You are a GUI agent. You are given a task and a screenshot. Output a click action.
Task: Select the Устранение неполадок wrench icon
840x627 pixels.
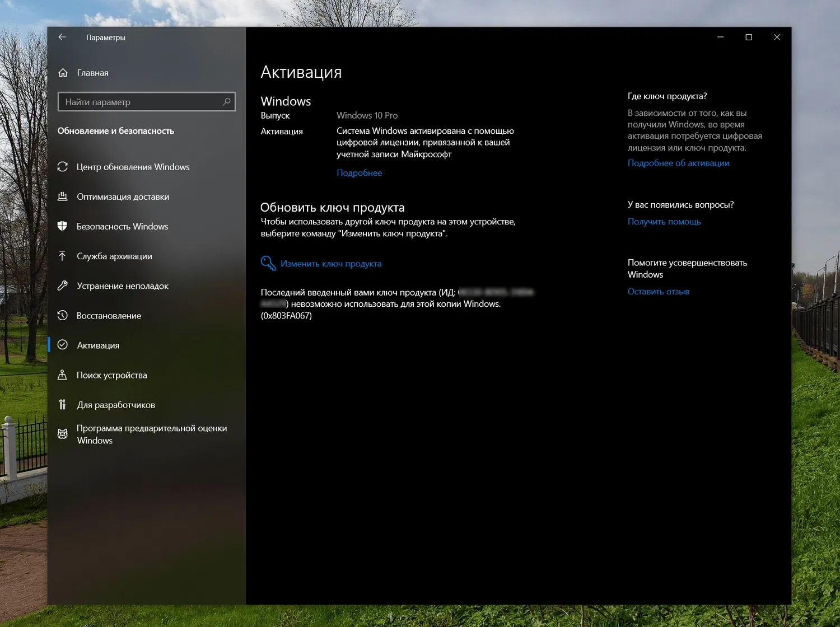[x=63, y=286]
